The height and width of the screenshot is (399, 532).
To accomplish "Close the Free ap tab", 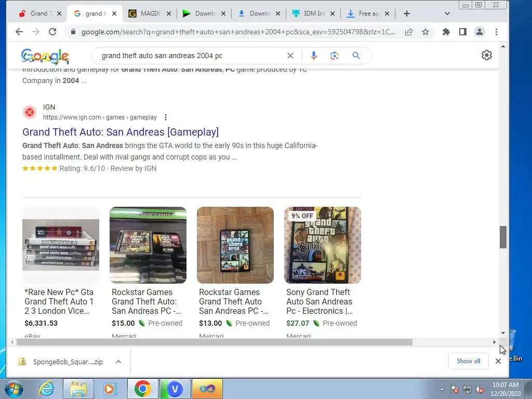I will point(387,14).
